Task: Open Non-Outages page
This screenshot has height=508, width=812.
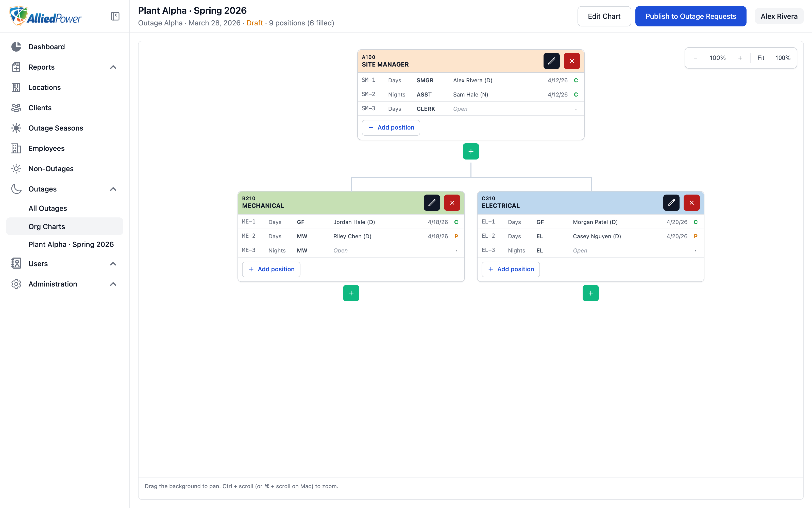Action: click(x=65, y=169)
